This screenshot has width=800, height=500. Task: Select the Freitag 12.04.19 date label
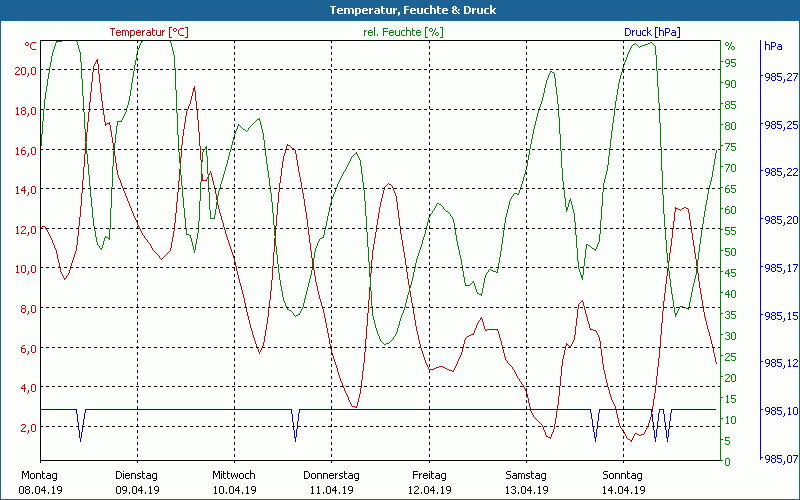click(x=428, y=482)
